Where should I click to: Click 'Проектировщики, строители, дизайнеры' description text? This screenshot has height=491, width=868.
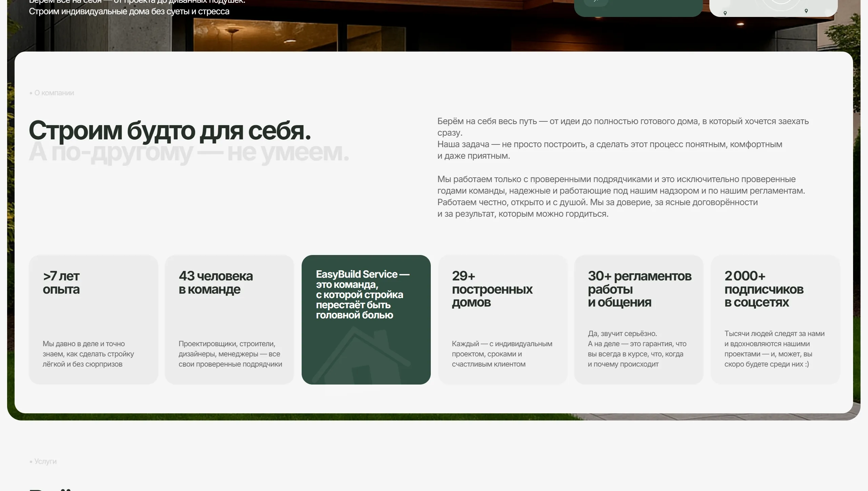click(x=230, y=354)
